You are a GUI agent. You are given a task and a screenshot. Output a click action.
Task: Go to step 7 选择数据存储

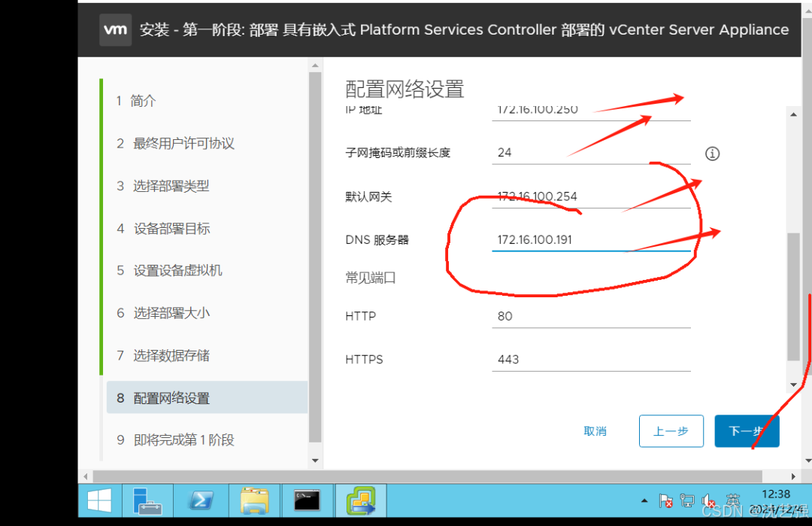point(163,355)
